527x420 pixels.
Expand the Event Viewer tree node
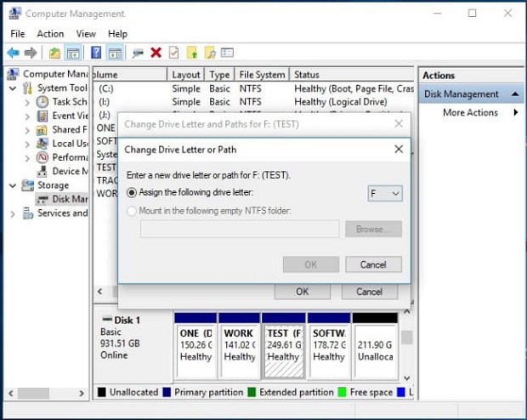coord(27,116)
